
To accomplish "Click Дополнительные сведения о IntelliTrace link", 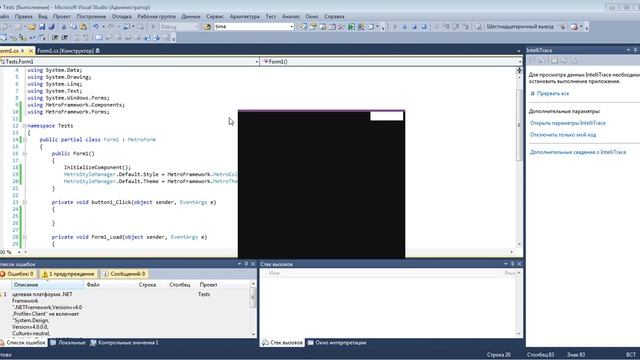I will coord(578,152).
